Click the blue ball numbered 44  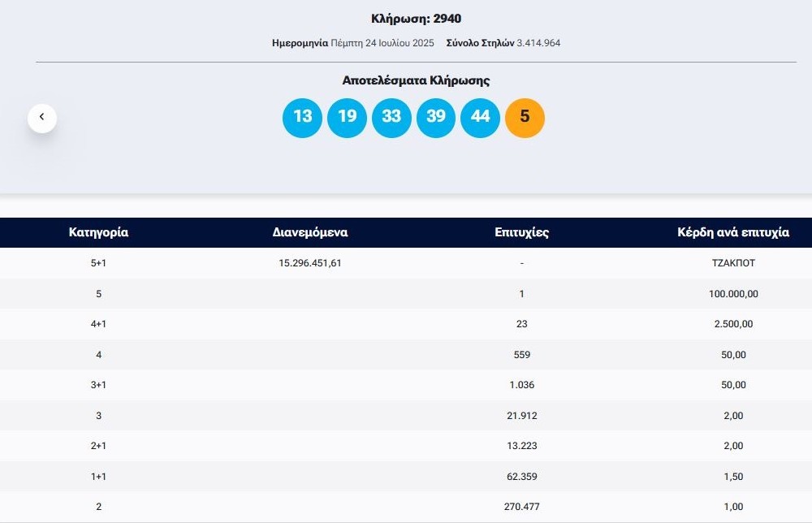click(481, 117)
